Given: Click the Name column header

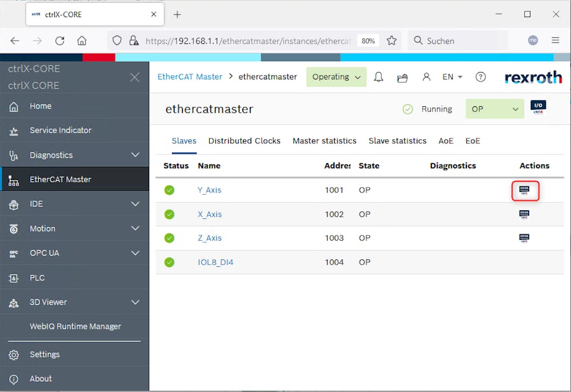Looking at the screenshot, I should point(209,166).
